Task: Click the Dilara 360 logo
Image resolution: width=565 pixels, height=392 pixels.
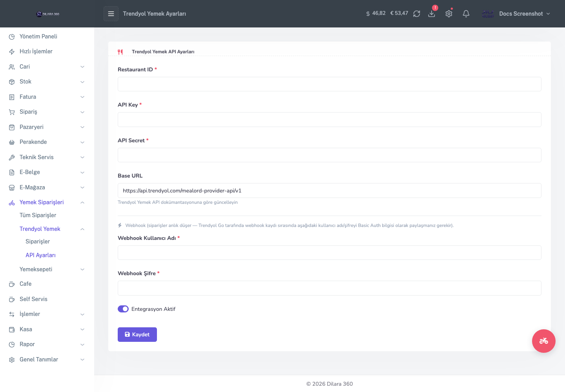Action: click(x=47, y=14)
